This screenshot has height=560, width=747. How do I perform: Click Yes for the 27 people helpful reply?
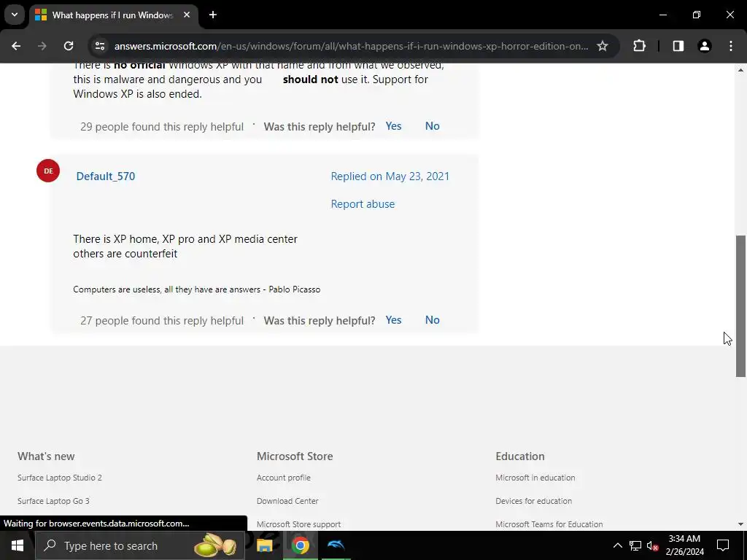point(393,320)
